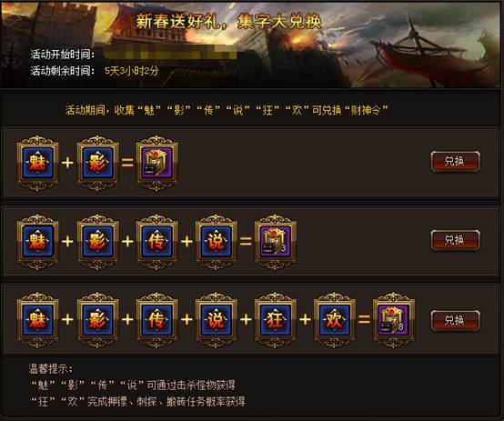504x421 pixels.
Task: Click 兑换 button for the six-character set
Action: (x=456, y=320)
